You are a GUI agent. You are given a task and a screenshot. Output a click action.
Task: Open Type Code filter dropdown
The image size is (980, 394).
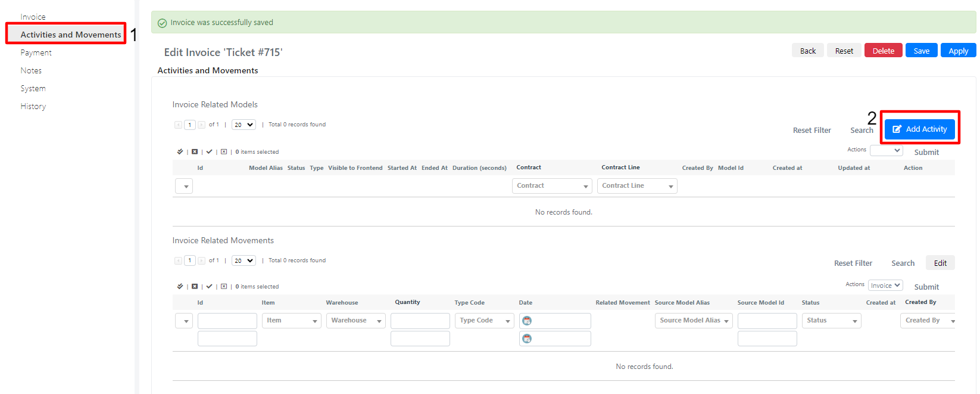(485, 321)
